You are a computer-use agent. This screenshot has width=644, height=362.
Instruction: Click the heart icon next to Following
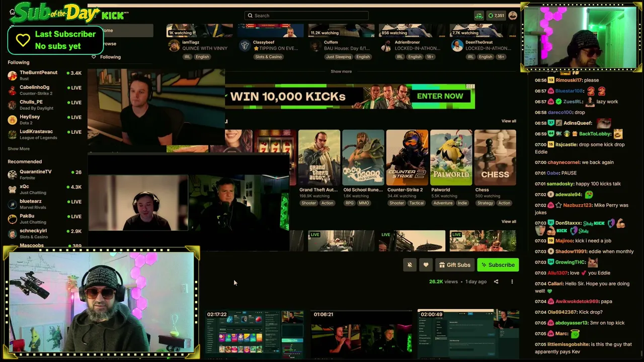[94, 57]
